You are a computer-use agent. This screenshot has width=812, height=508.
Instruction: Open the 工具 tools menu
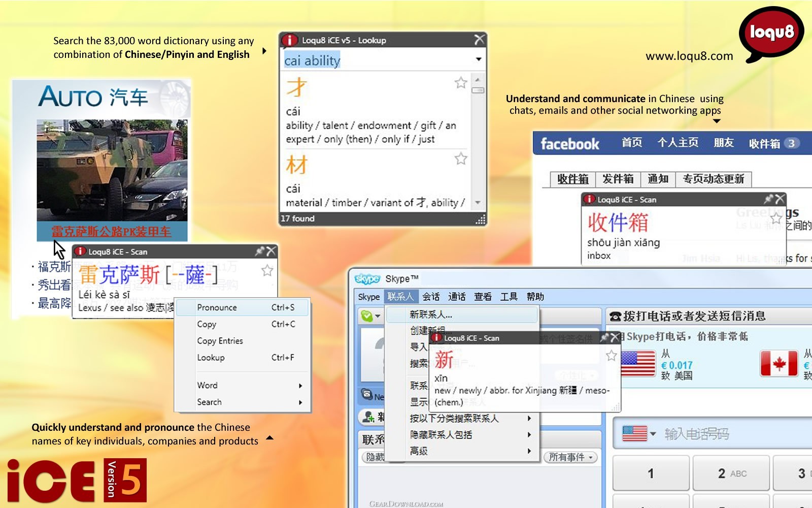509,297
